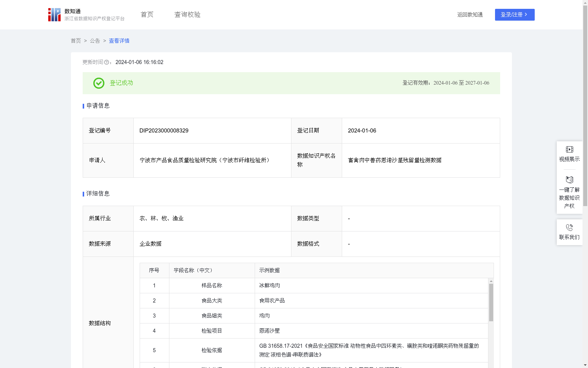Go to 首页 in the breadcrumb
Viewport: 588px width, 368px height.
tap(76, 41)
